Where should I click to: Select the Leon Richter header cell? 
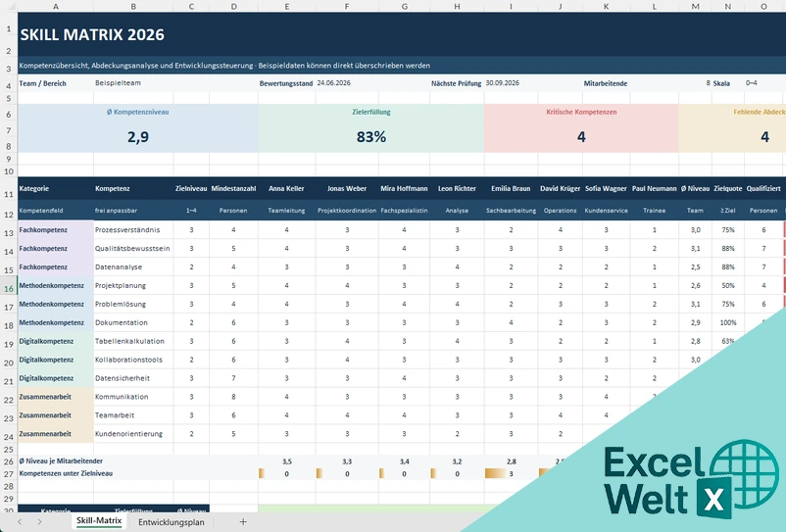pos(457,188)
